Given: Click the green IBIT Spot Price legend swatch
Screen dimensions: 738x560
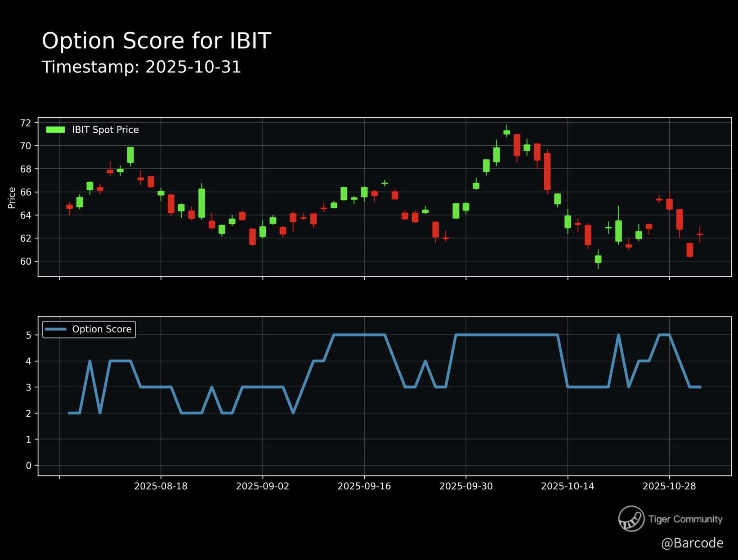Looking at the screenshot, I should tap(55, 130).
